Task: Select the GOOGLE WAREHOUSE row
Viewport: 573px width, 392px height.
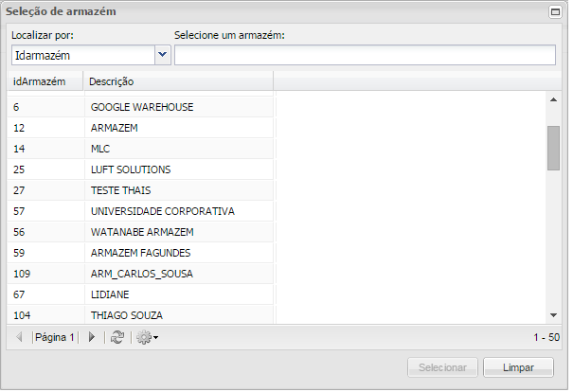Action: pos(142,107)
